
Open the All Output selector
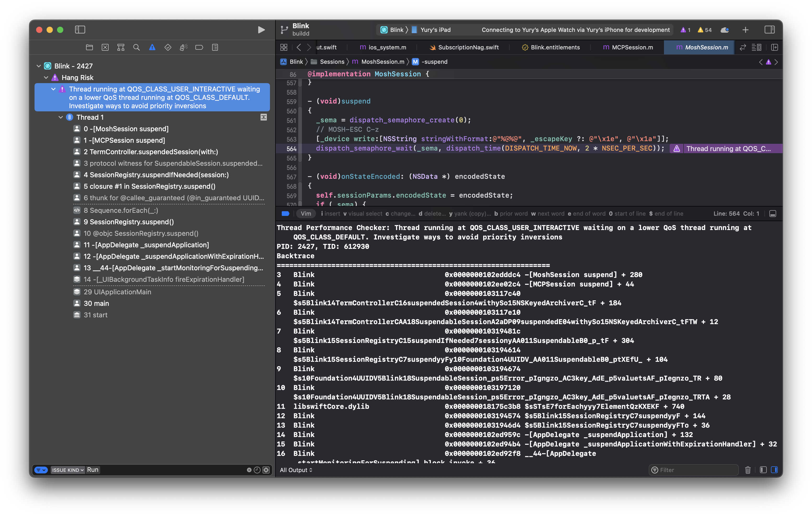296,470
